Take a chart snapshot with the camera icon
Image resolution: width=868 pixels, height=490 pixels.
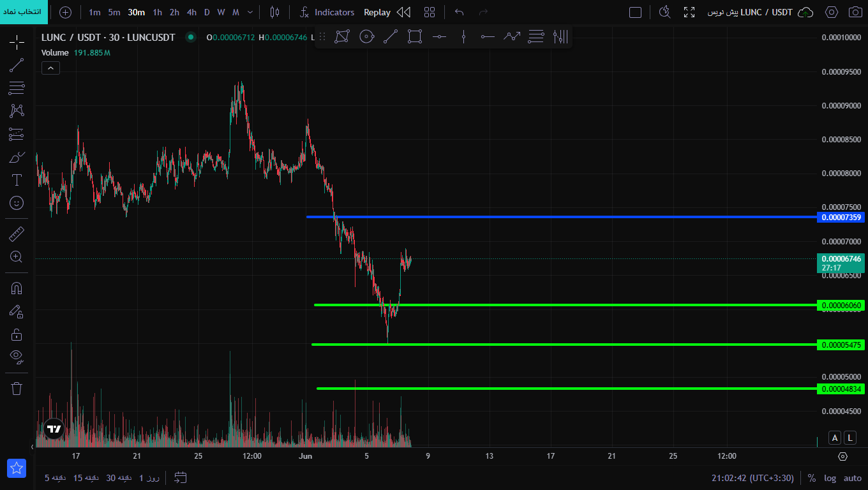[855, 12]
